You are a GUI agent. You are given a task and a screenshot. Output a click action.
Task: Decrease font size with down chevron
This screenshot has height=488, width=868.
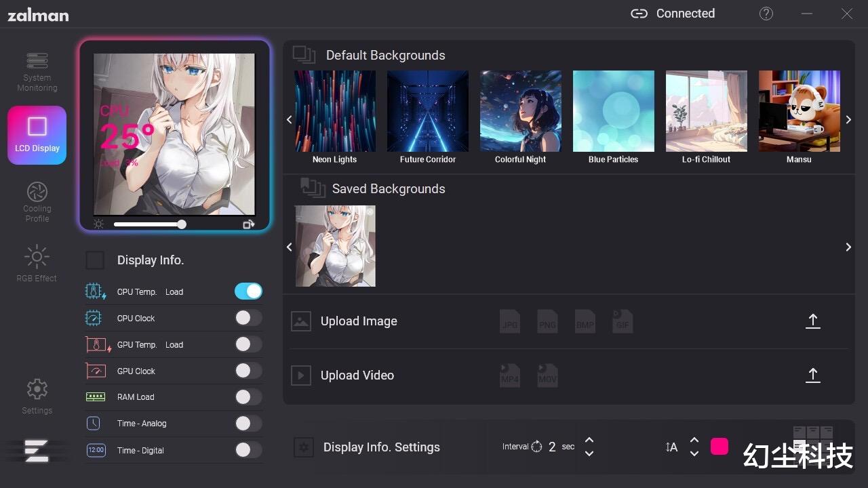tap(694, 453)
